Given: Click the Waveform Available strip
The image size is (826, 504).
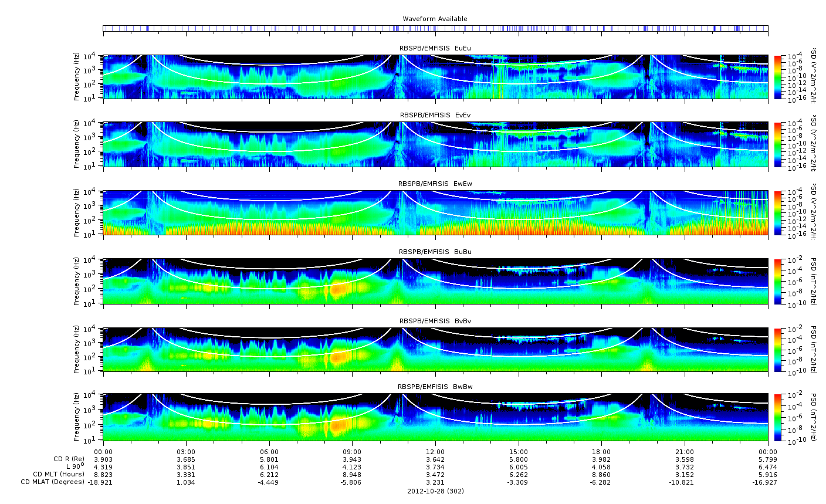Looking at the screenshot, I should click(x=435, y=28).
